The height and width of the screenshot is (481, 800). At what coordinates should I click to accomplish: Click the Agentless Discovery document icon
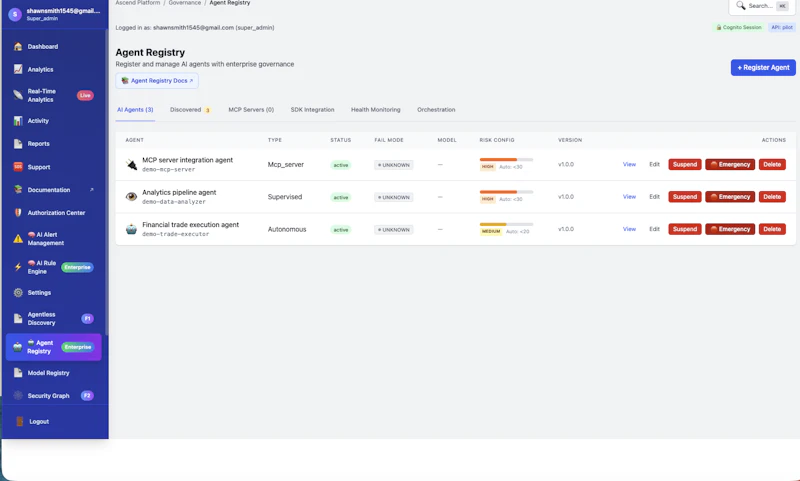click(18, 319)
